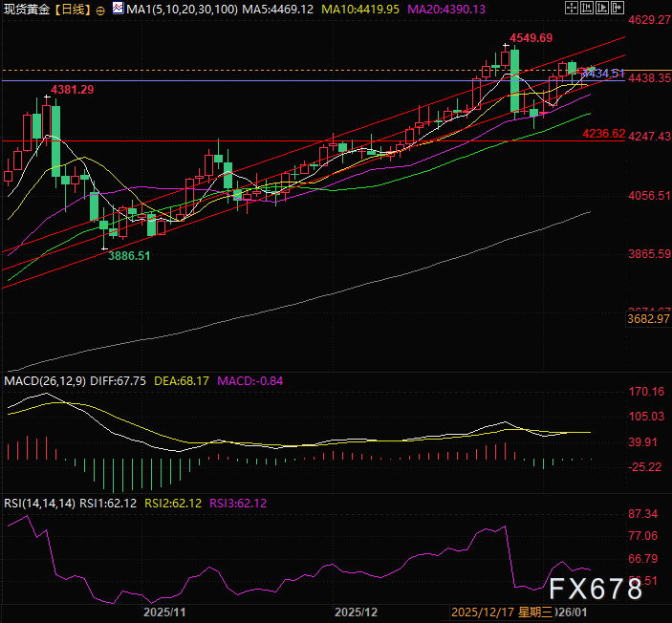Open MA1(5,10,20,30,100) indicator parameters
Viewport: 672px width, 623px height.
pos(182,10)
